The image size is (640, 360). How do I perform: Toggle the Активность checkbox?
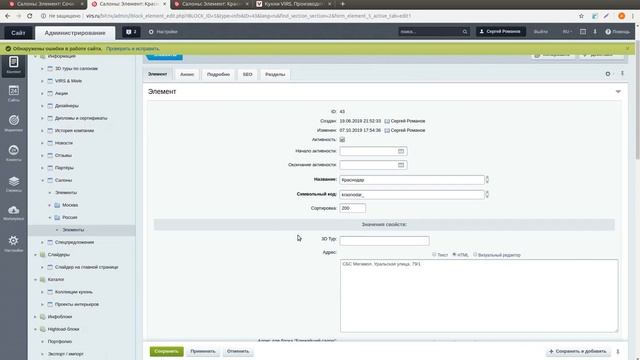[x=342, y=140]
